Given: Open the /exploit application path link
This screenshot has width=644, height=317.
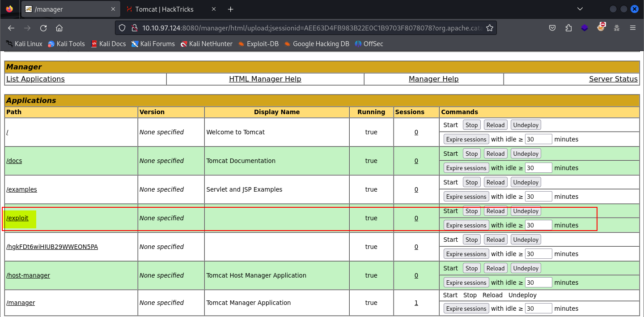Looking at the screenshot, I should (17, 218).
